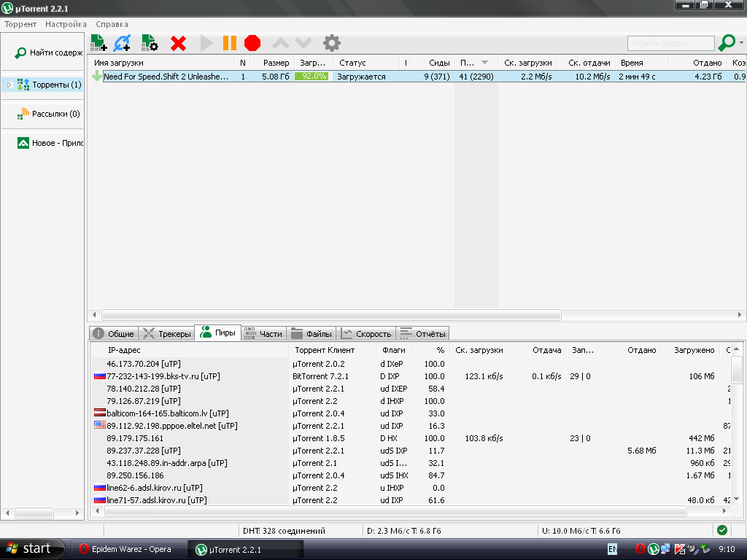Open the Настройка menu
This screenshot has width=747, height=560.
pos(66,24)
